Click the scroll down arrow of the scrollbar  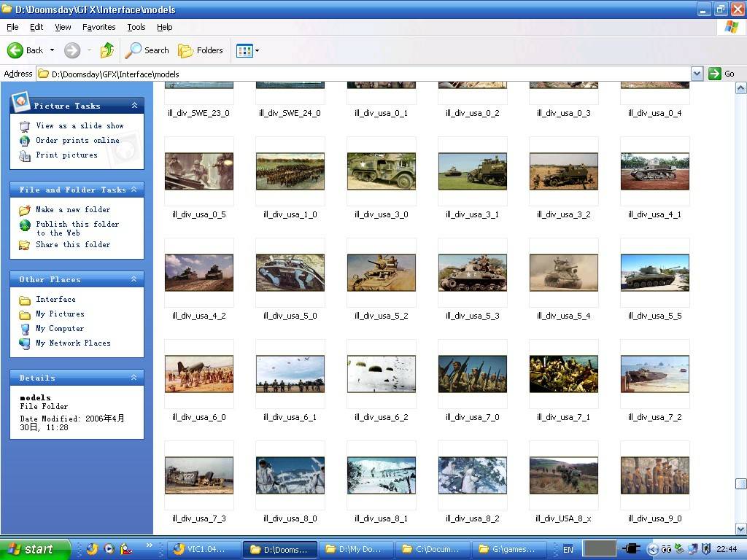740,529
